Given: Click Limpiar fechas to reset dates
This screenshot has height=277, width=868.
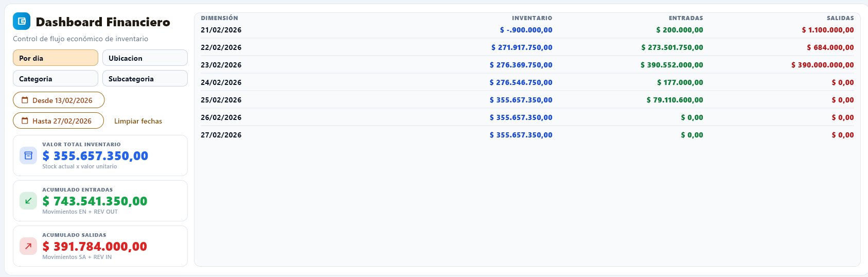Looking at the screenshot, I should [138, 122].
